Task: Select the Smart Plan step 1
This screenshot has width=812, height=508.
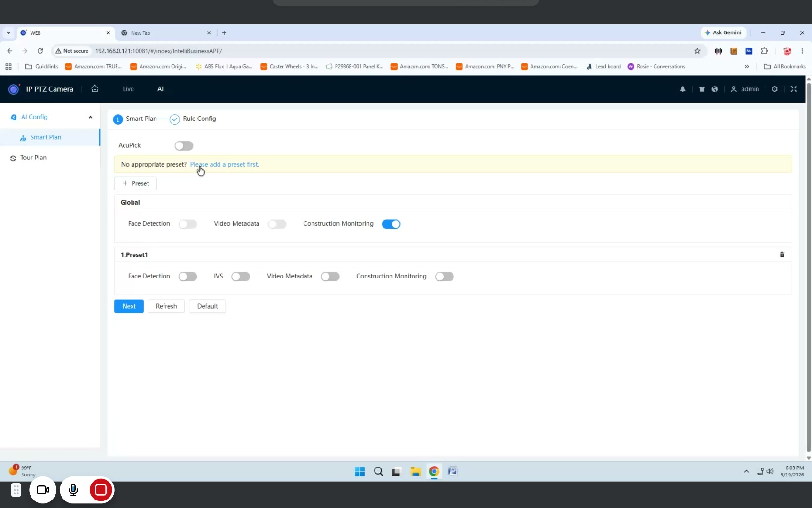Action: click(135, 119)
